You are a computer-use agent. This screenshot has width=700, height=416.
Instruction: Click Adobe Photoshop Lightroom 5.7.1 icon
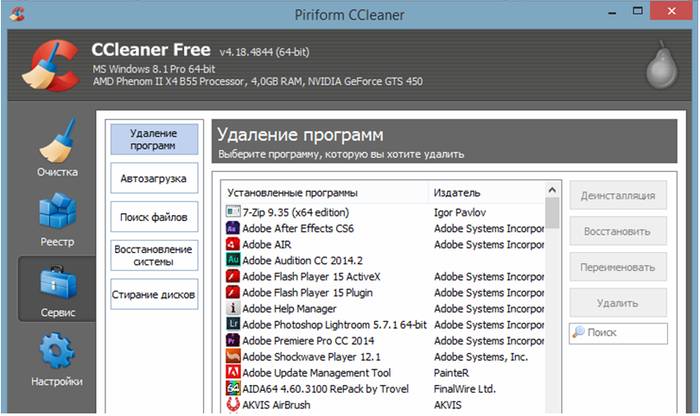point(233,325)
